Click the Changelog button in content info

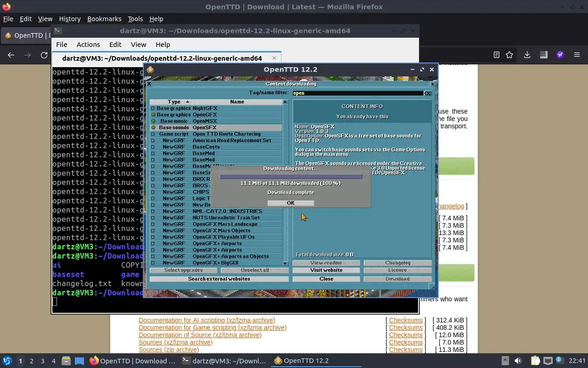point(398,263)
